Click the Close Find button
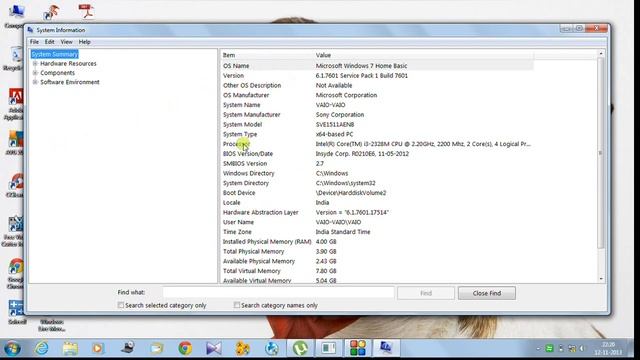Screen dimensions: 640x360 pyautogui.click(x=487, y=293)
